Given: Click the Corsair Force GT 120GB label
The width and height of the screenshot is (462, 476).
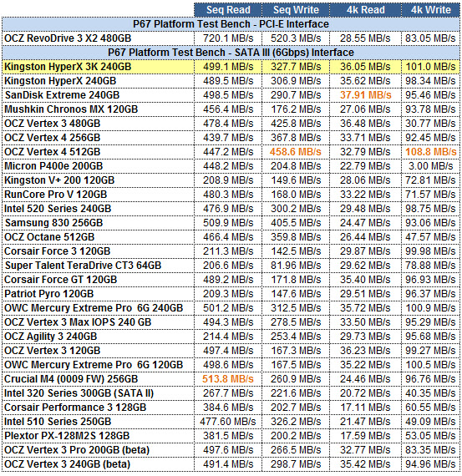Looking at the screenshot, I should [x=60, y=280].
